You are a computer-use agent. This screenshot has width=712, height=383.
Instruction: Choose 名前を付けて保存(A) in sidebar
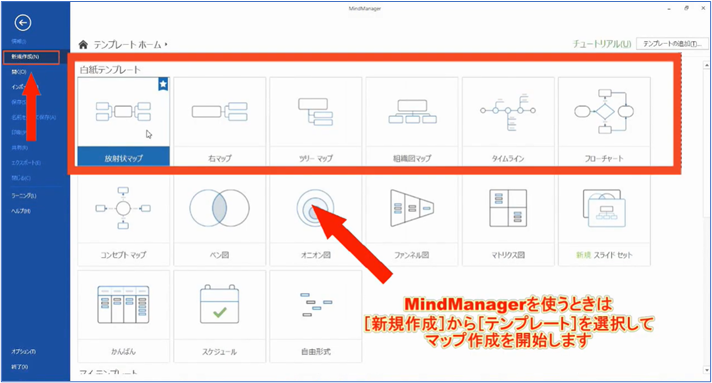(34, 117)
